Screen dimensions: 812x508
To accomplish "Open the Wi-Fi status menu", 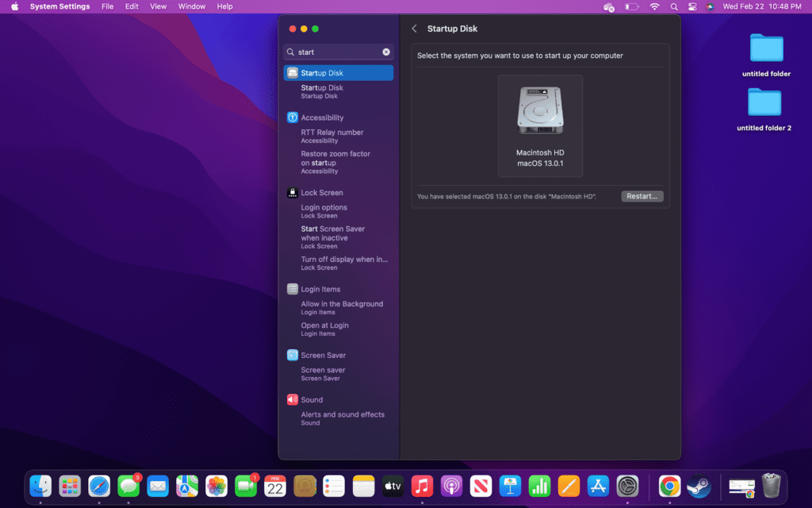I will point(654,6).
